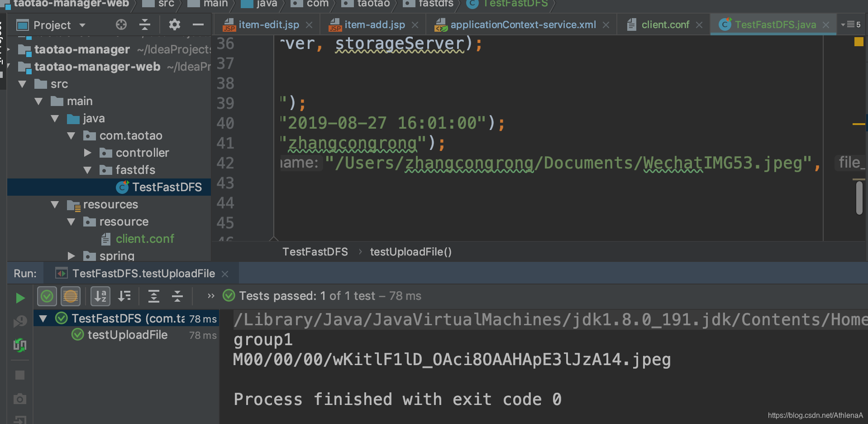Select taotao-manager-web module
This screenshot has width=868, height=424.
pyautogui.click(x=97, y=67)
